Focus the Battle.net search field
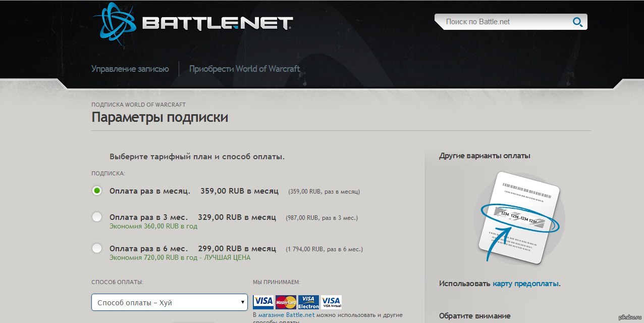Image resolution: width=644 pixels, height=323 pixels. click(x=505, y=22)
